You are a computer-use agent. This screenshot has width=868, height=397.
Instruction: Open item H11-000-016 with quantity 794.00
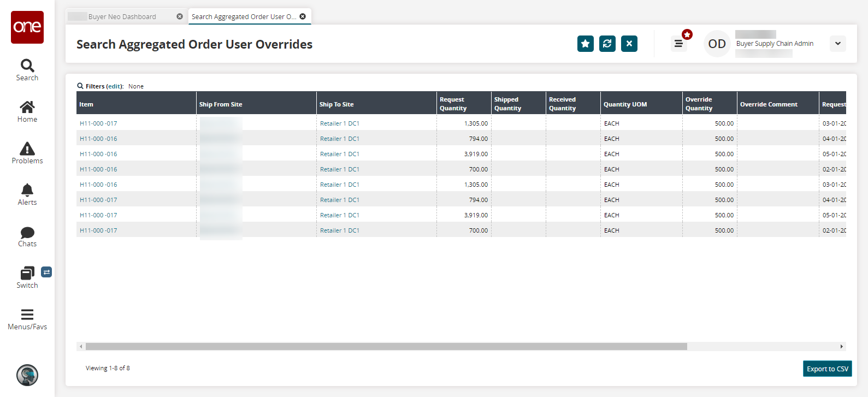click(x=98, y=139)
